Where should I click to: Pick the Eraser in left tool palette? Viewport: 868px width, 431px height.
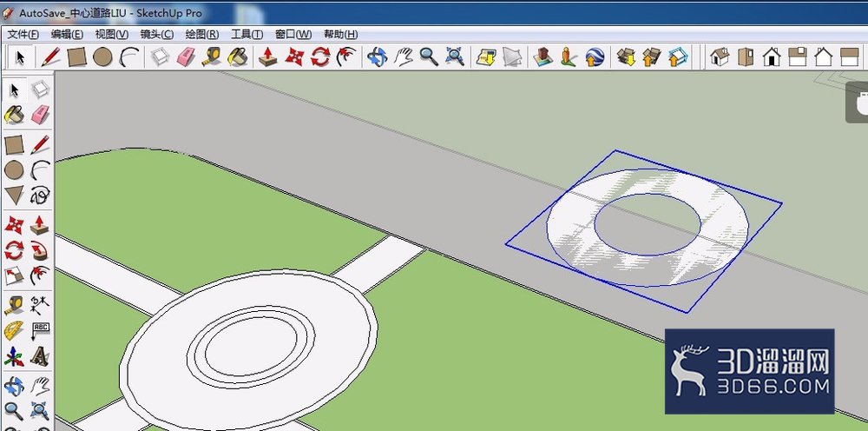click(x=40, y=115)
